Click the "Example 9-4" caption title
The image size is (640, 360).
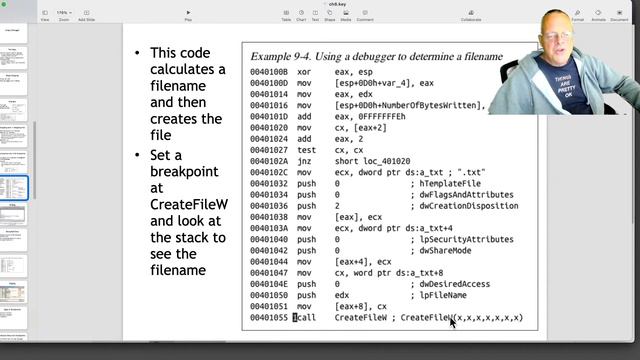(376, 56)
